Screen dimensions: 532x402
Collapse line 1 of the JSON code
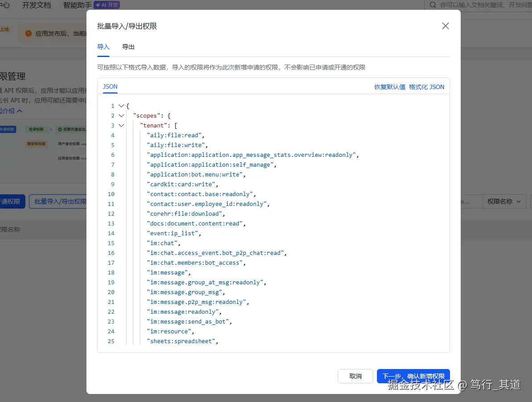point(121,106)
